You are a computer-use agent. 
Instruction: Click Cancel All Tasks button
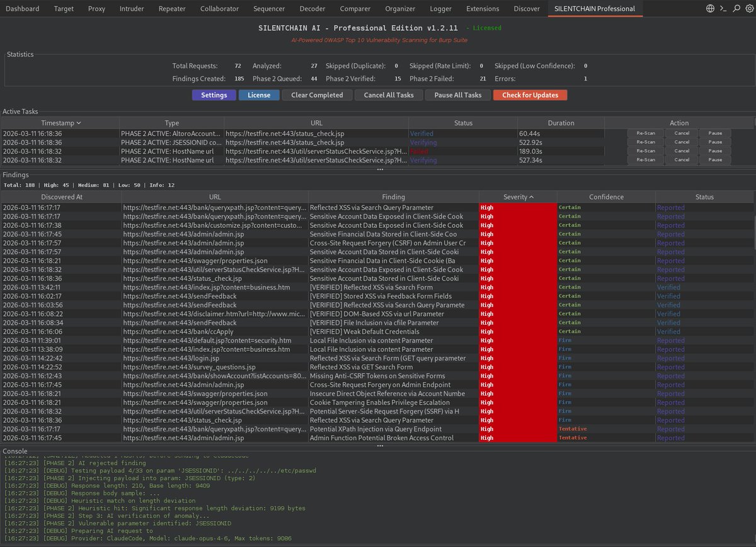tap(389, 95)
